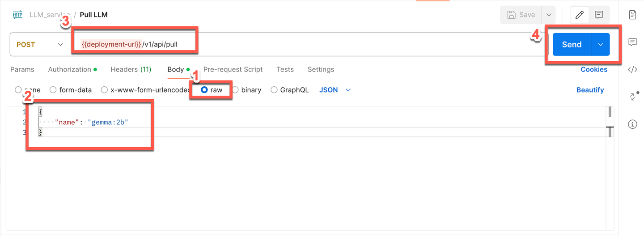Click the "name" key in the body editor

[x=66, y=122]
